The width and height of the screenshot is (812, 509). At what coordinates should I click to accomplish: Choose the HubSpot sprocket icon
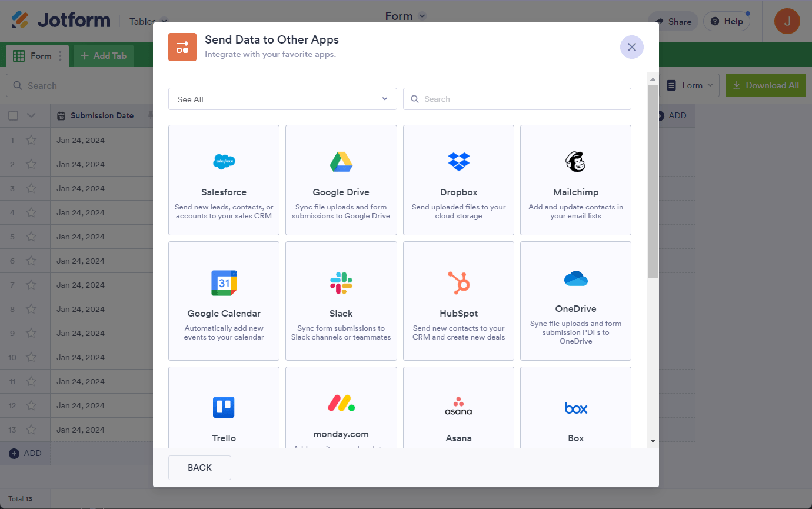458,283
